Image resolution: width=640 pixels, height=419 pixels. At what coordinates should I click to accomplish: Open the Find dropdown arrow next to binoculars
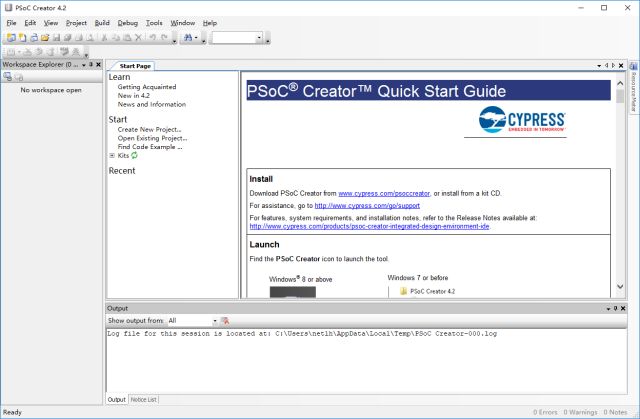[196, 38]
